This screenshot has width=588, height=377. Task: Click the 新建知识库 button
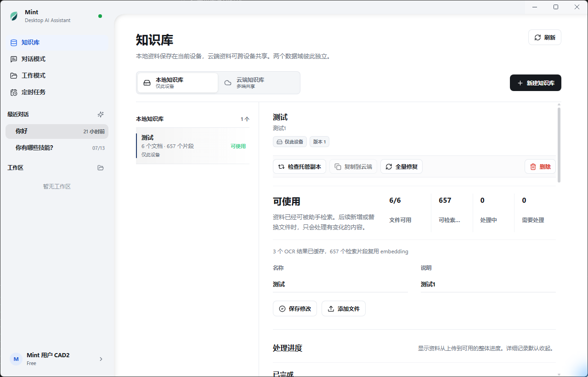pyautogui.click(x=536, y=83)
